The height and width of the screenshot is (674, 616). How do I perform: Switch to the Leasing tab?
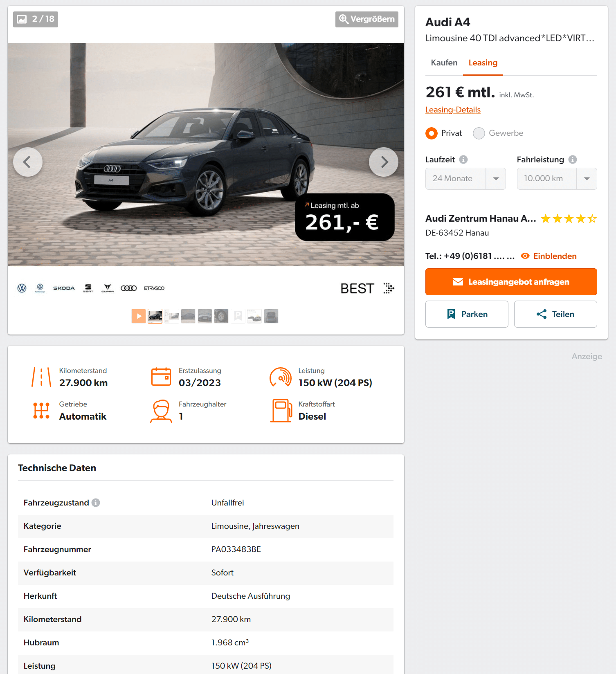pos(483,63)
